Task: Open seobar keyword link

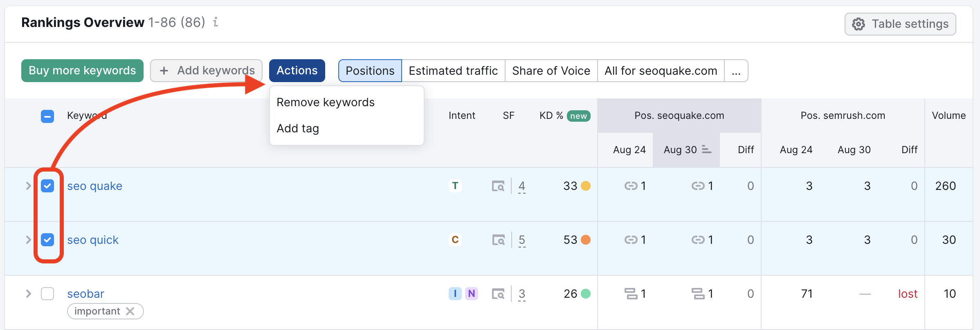Action: tap(85, 294)
